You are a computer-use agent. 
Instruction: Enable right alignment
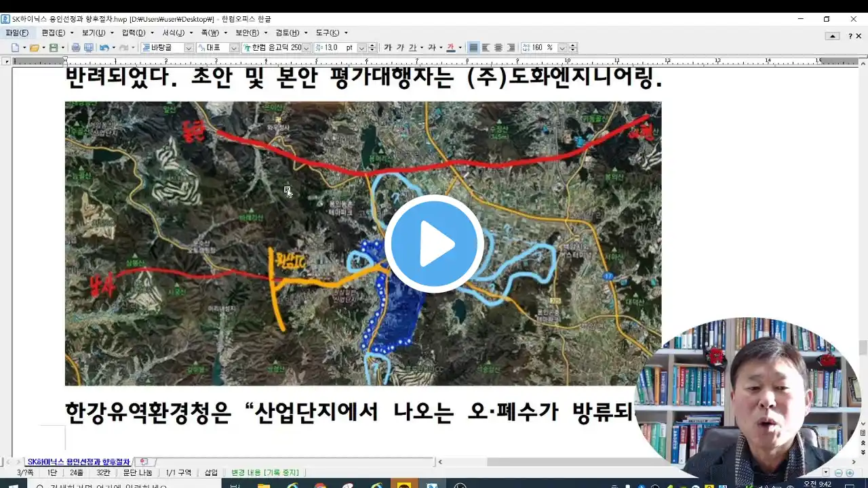510,47
